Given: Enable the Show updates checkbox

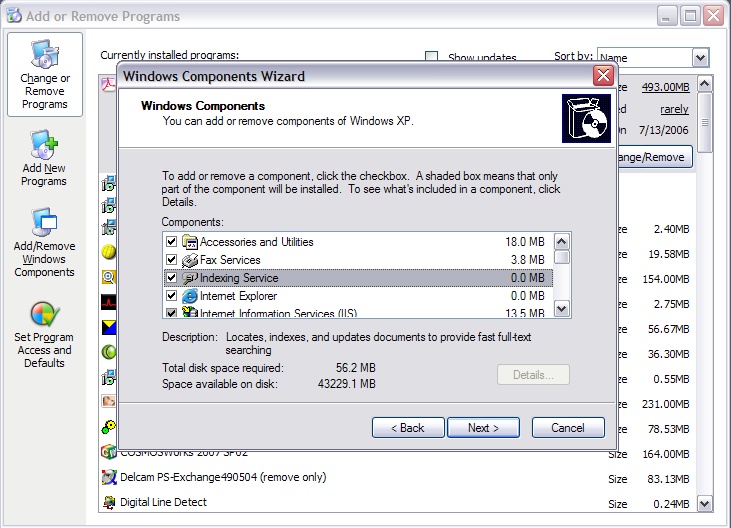Looking at the screenshot, I should [432, 56].
